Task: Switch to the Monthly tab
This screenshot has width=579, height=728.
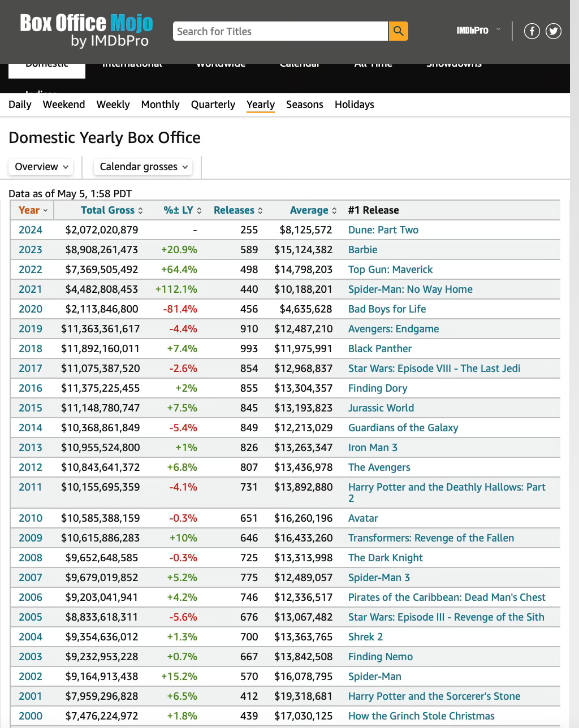Action: (x=160, y=105)
